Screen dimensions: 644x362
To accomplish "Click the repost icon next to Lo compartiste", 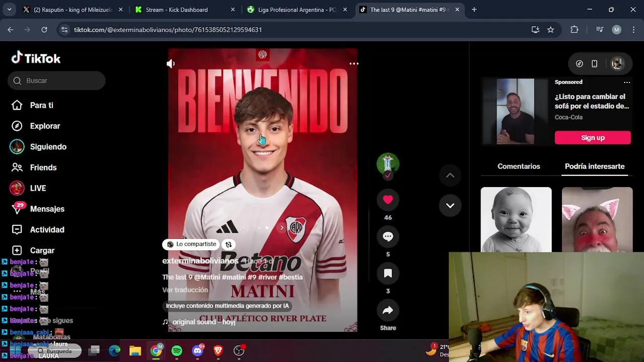I will [228, 244].
